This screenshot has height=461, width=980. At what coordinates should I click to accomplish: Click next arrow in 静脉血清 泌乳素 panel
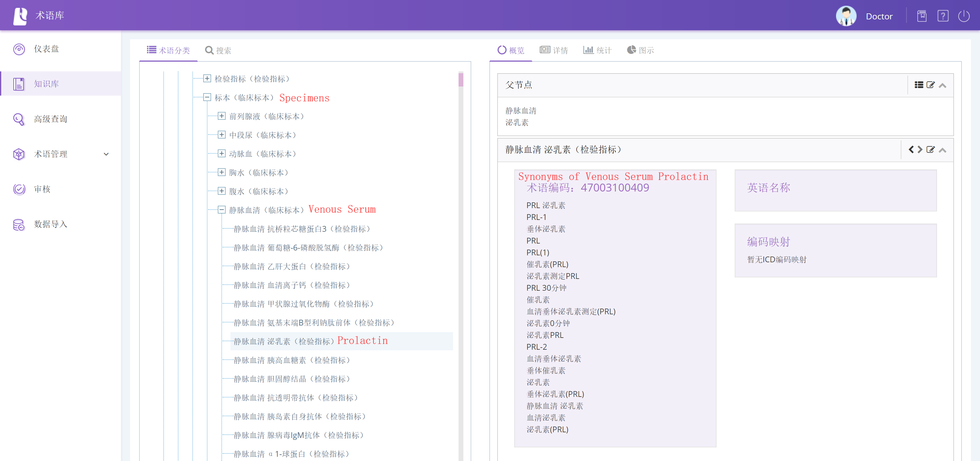tap(920, 149)
